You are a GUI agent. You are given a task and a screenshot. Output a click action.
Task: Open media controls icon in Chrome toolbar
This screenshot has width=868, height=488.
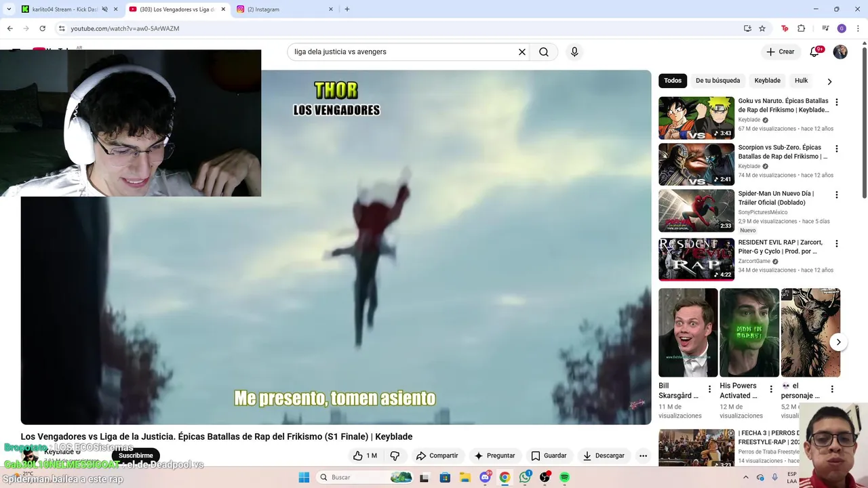click(825, 28)
